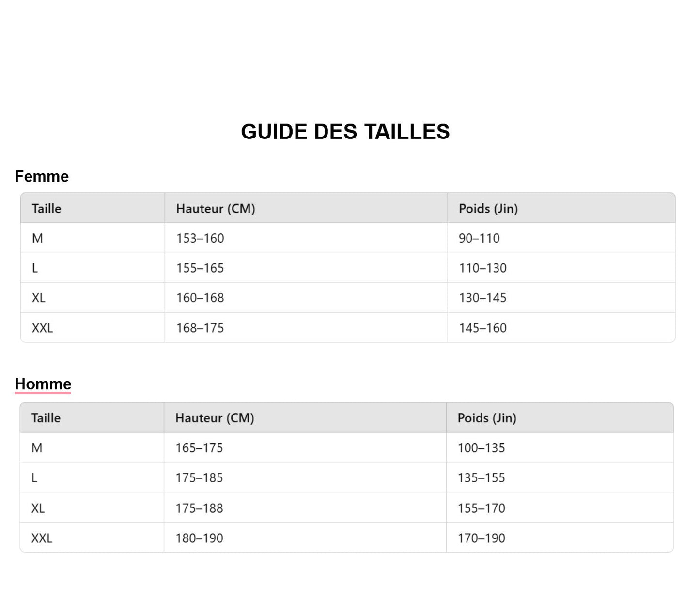700x615 pixels.
Task: Click the GUIDE DES TAILLES title
Action: click(345, 132)
